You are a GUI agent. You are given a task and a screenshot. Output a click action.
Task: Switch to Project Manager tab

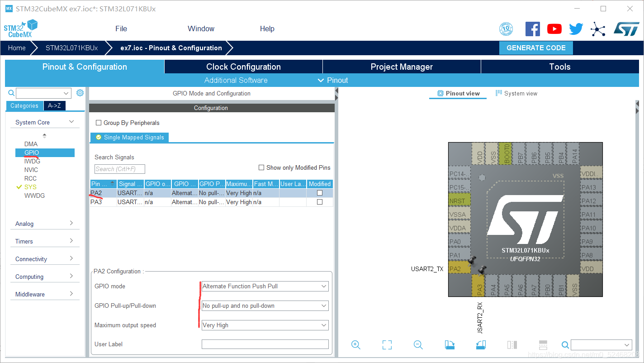coord(402,67)
